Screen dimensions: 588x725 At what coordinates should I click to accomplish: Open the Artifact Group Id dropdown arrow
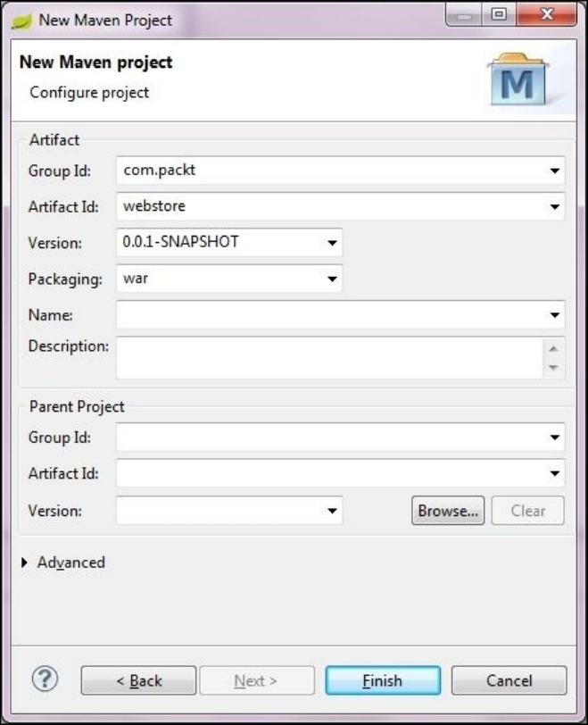coord(555,171)
